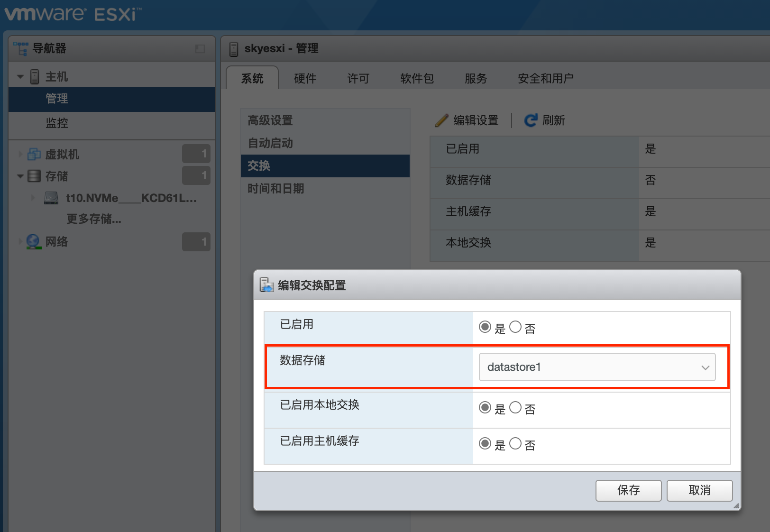Viewport: 770px width, 532px height.
Task: Click the virtual machines icon next to 虚拟机
Action: [34, 154]
